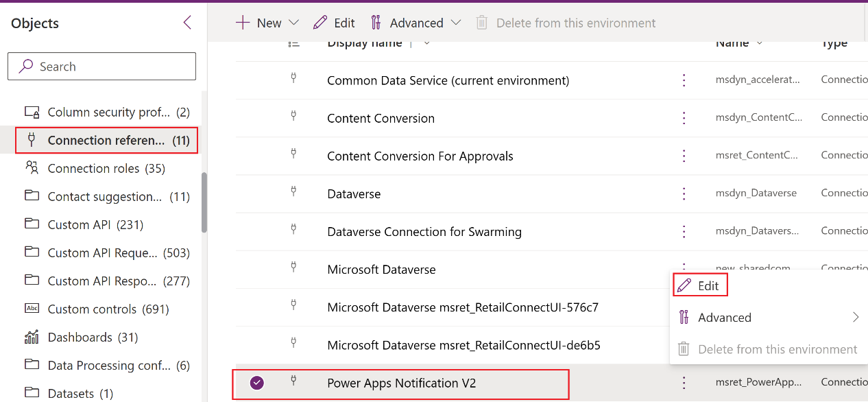Image resolution: width=868 pixels, height=402 pixels.
Task: Open the New dropdown arrow
Action: pyautogui.click(x=294, y=23)
